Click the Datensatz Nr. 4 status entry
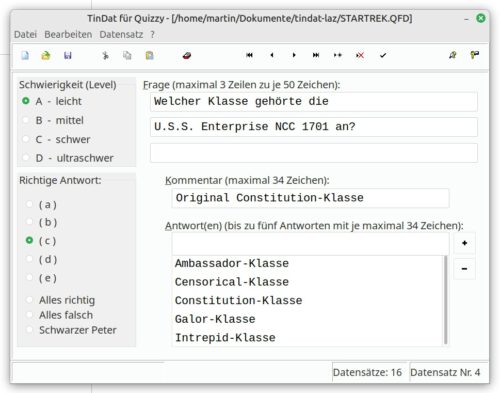This screenshot has width=500, height=393. point(445,372)
